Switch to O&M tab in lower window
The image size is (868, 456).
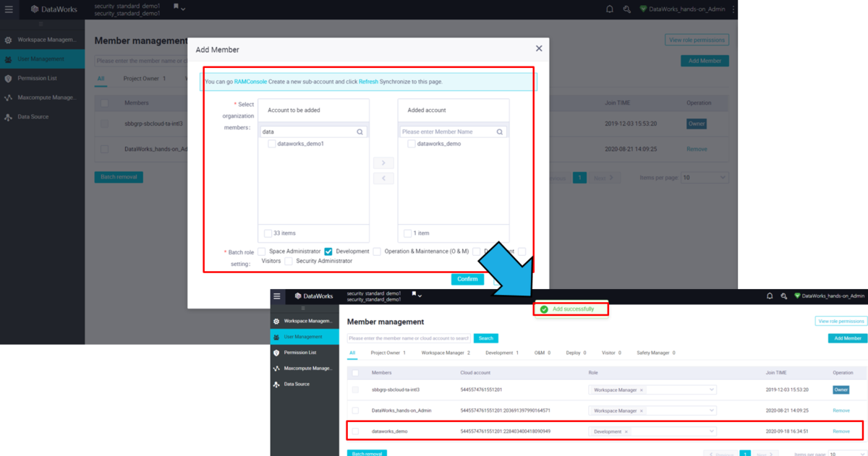(x=542, y=353)
